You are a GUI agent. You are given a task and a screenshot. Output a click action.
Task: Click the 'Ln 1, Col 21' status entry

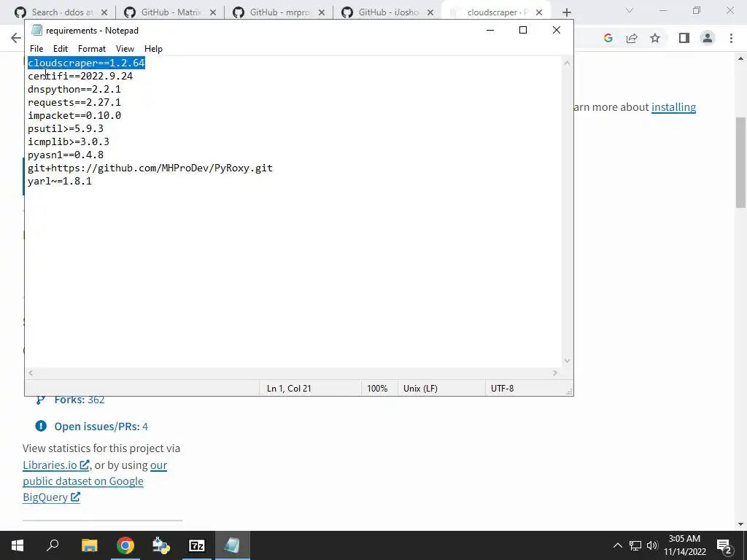pyautogui.click(x=289, y=389)
